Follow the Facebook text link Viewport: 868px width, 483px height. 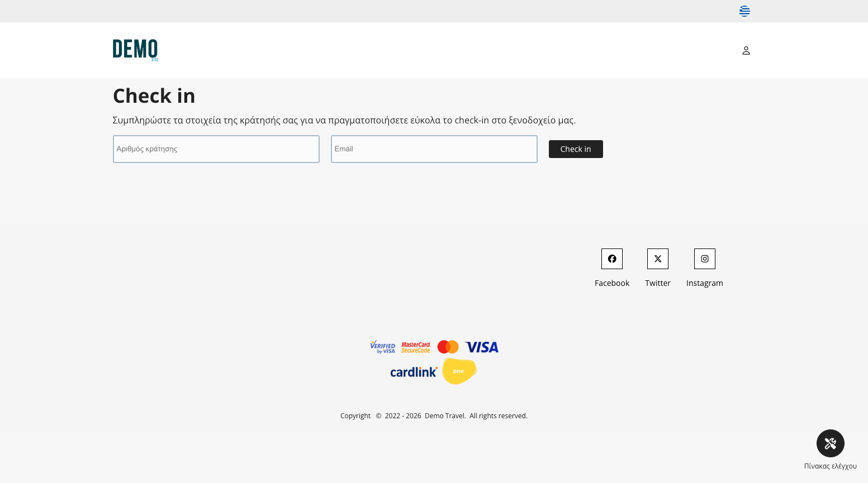pos(611,283)
